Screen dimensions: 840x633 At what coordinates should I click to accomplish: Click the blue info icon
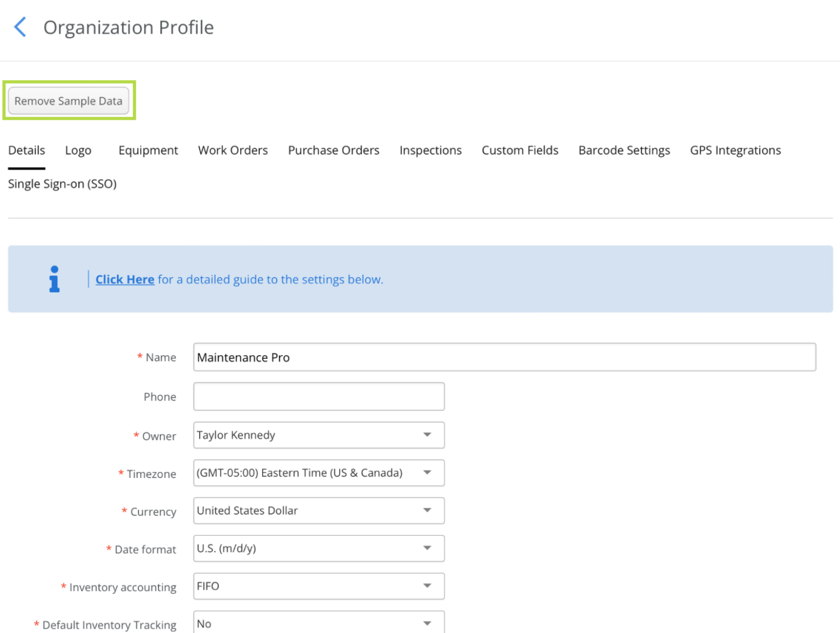(54, 279)
